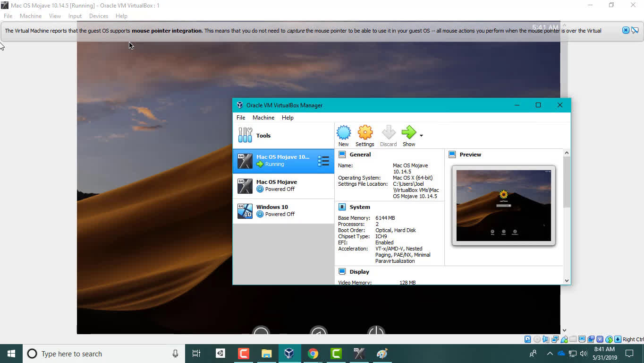This screenshot has width=644, height=363.
Task: Open the Action Center notifications icon
Action: point(629,354)
